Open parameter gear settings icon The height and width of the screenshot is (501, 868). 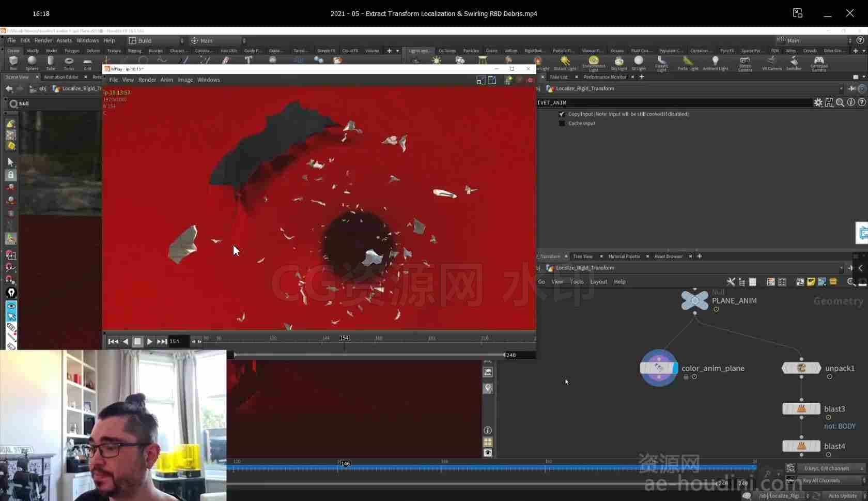[x=818, y=102]
